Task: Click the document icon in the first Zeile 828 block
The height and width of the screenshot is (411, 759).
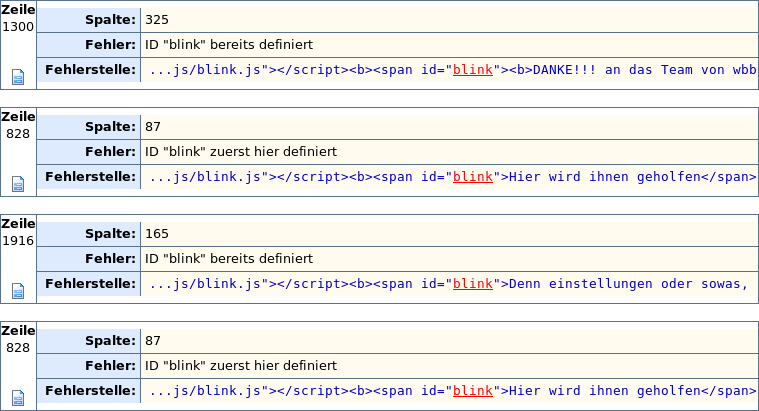Action: 18,184
